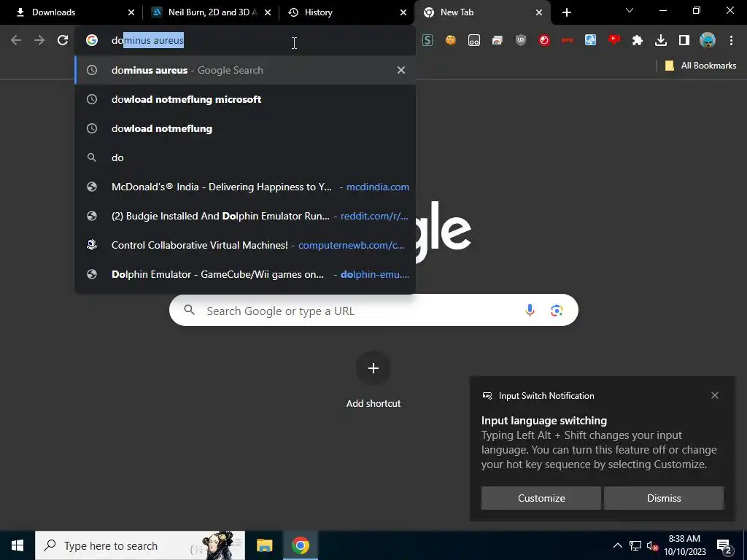Open Chrome downloads toolbar icon
Viewport: 747px width, 560px height.
click(661, 41)
